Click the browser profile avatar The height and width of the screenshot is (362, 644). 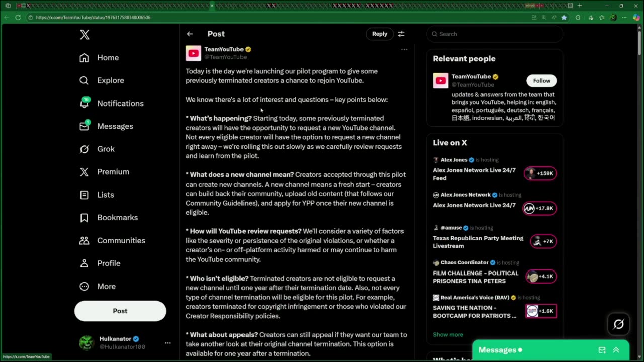point(613,17)
